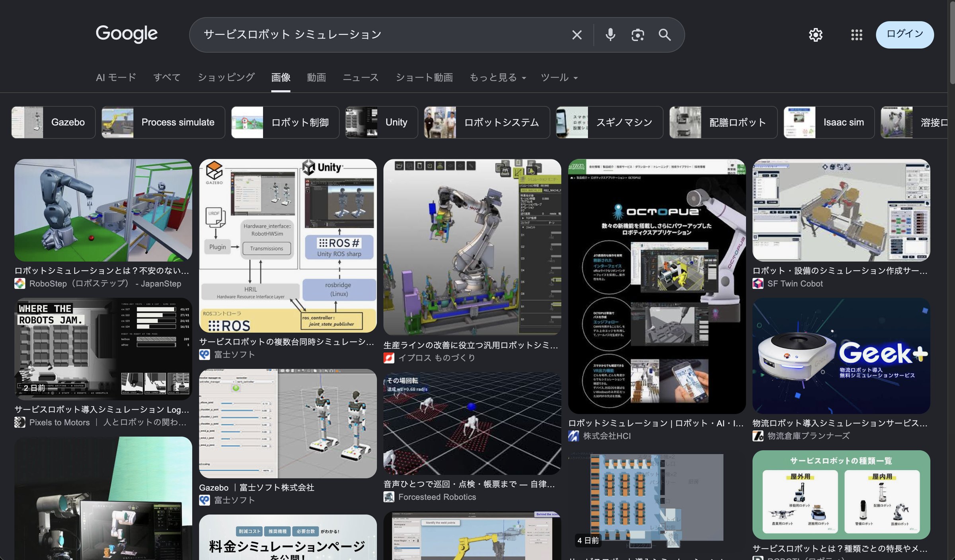Open yellow welding robot simulation image
The width and height of the screenshot is (955, 560).
tap(472, 536)
